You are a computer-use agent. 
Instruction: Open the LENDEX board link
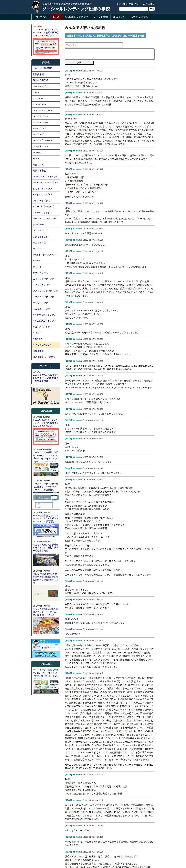(x=46, y=153)
